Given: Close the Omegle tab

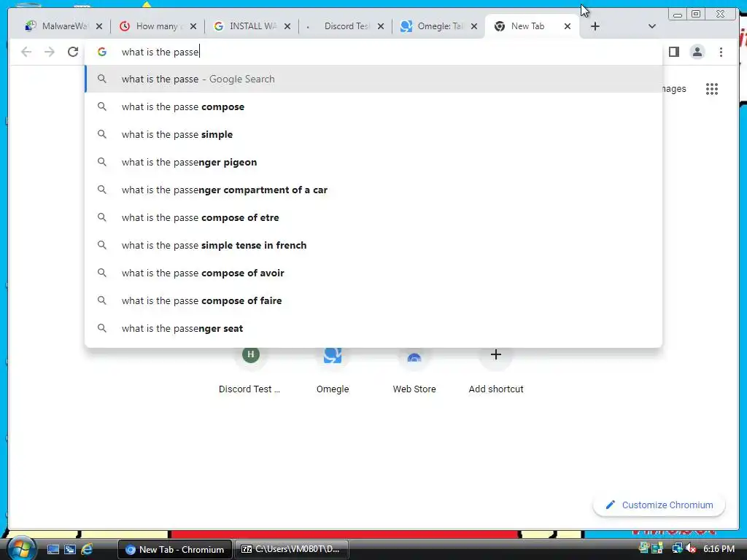Looking at the screenshot, I should pyautogui.click(x=474, y=27).
